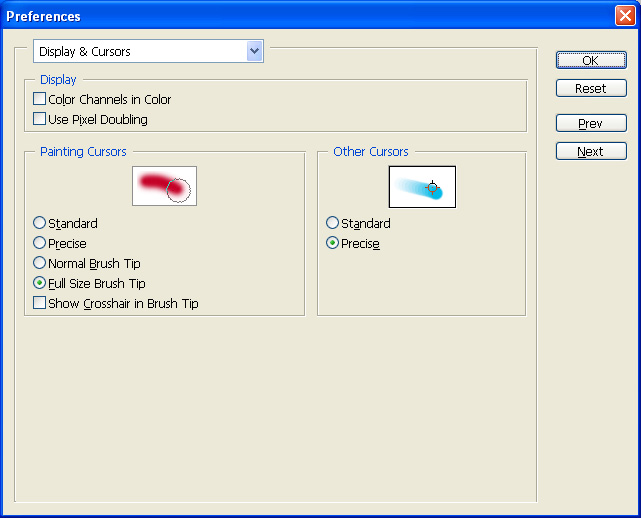Viewport: 641px width, 518px height.
Task: Select Standard under Painting Cursors
Action: coord(39,223)
